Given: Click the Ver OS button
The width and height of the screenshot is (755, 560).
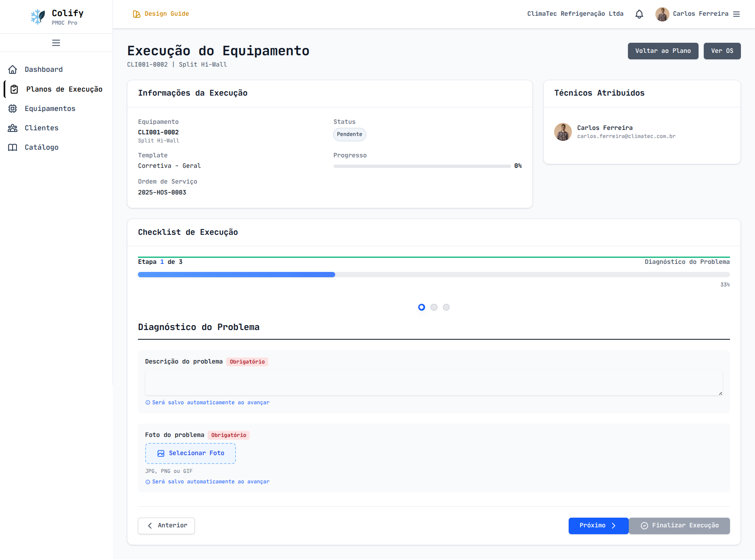Looking at the screenshot, I should (x=722, y=51).
